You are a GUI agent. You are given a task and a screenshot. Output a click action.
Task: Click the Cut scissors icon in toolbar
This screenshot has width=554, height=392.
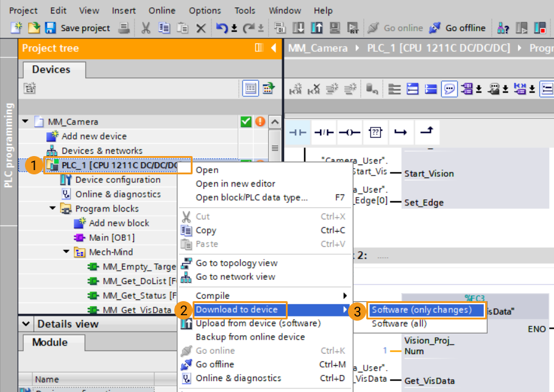click(146, 28)
